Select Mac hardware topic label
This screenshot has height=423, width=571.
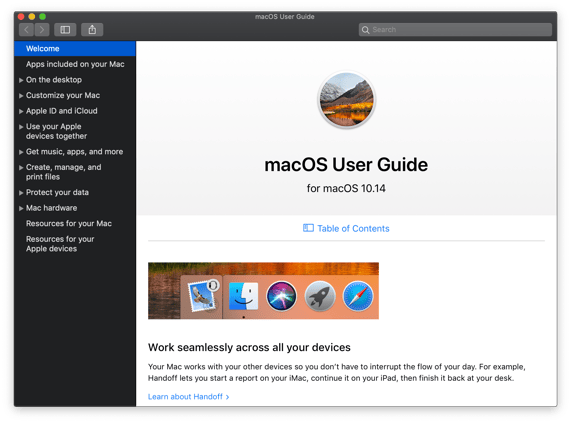(51, 208)
